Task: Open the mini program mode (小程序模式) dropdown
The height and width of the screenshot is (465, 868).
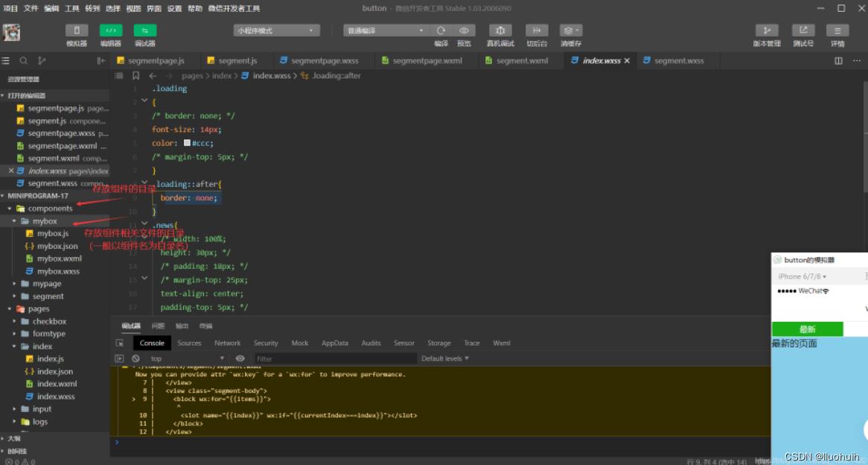Action: 276,31
